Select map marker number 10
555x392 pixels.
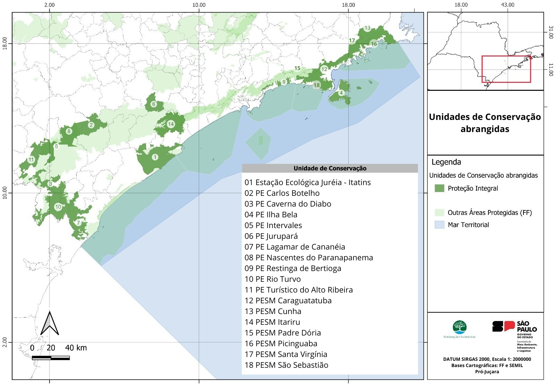[58, 207]
